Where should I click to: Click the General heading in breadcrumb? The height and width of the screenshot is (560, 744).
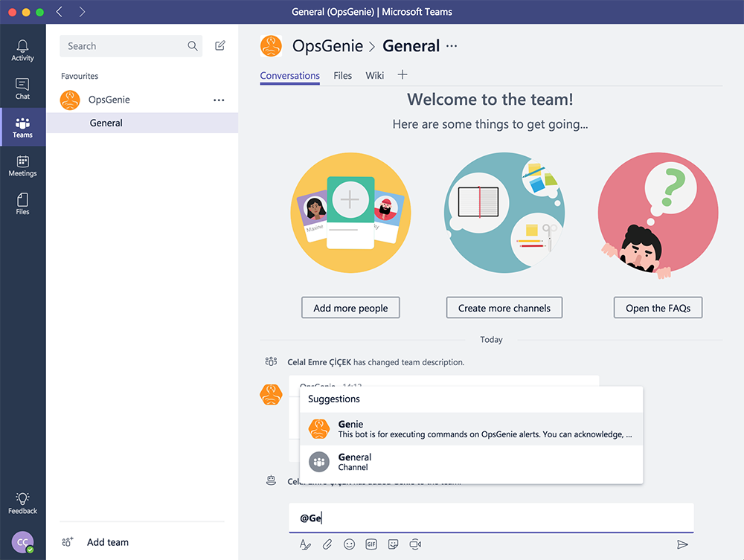tap(411, 46)
